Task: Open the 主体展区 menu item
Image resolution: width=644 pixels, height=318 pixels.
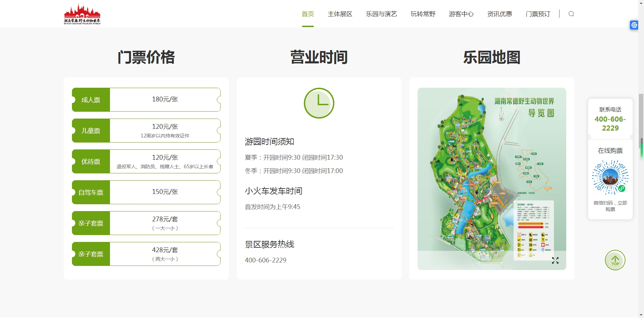Action: [340, 14]
